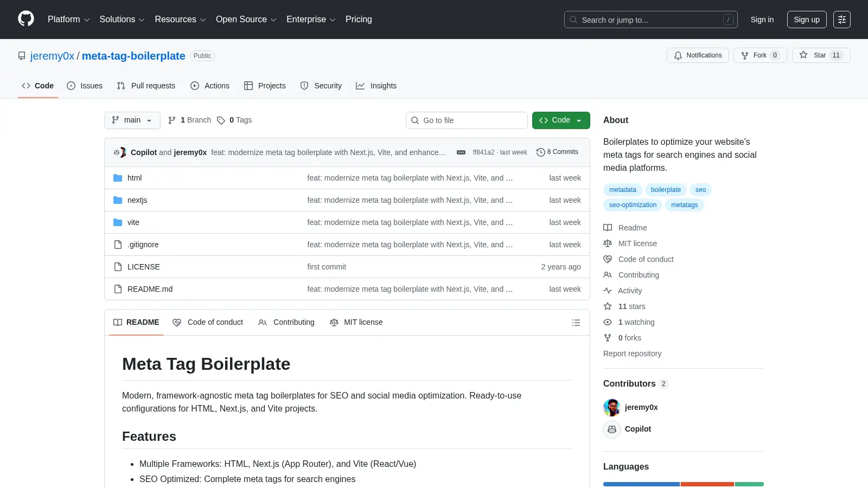This screenshot has height=488, width=868.
Task: Expand the Solutions menu
Action: coord(122,20)
